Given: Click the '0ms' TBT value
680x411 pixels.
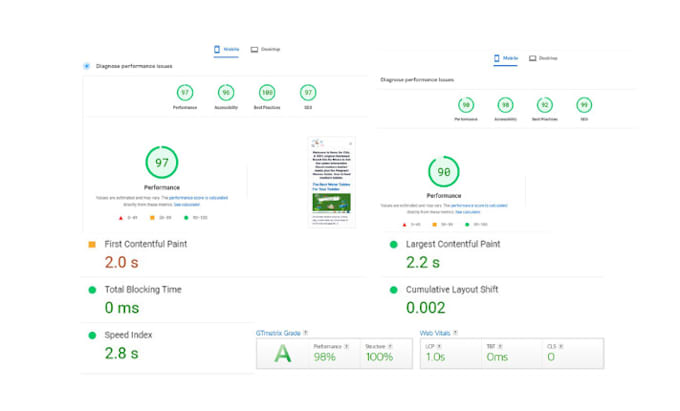Looking at the screenshot, I should (x=497, y=357).
